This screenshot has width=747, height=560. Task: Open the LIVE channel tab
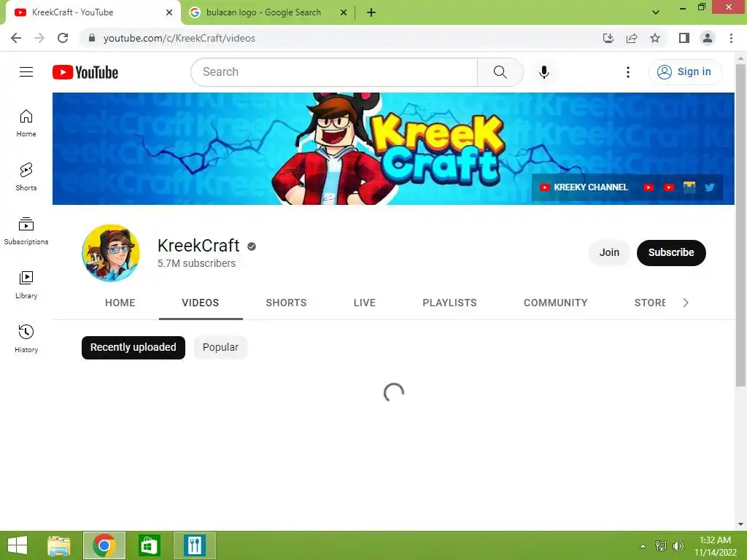coord(365,303)
